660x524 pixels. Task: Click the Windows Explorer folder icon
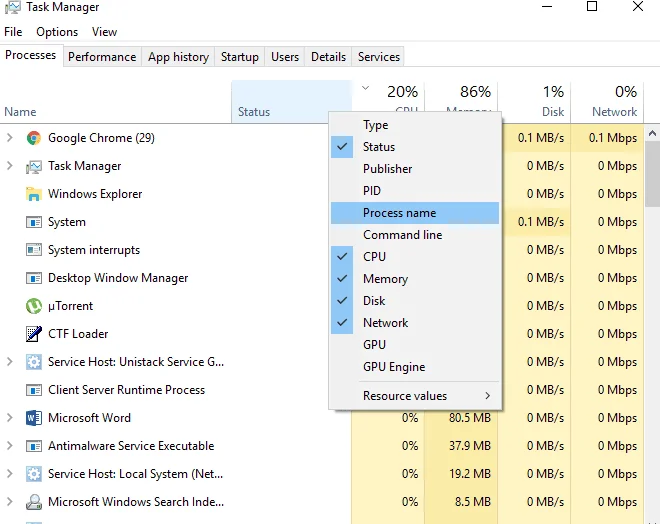[x=34, y=194]
